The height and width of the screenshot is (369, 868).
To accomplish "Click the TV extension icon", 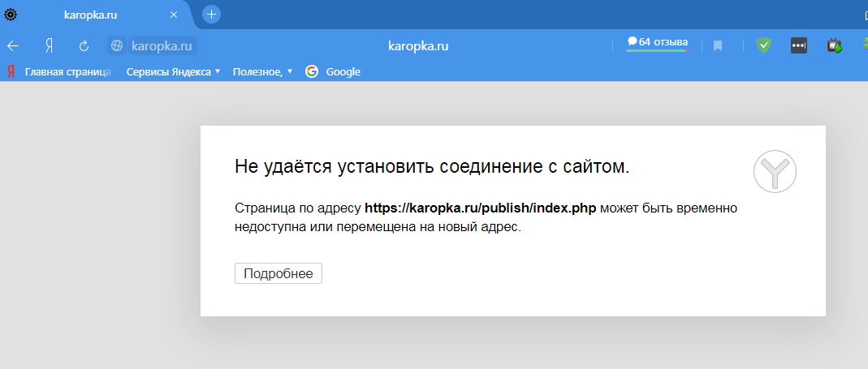I will click(834, 46).
